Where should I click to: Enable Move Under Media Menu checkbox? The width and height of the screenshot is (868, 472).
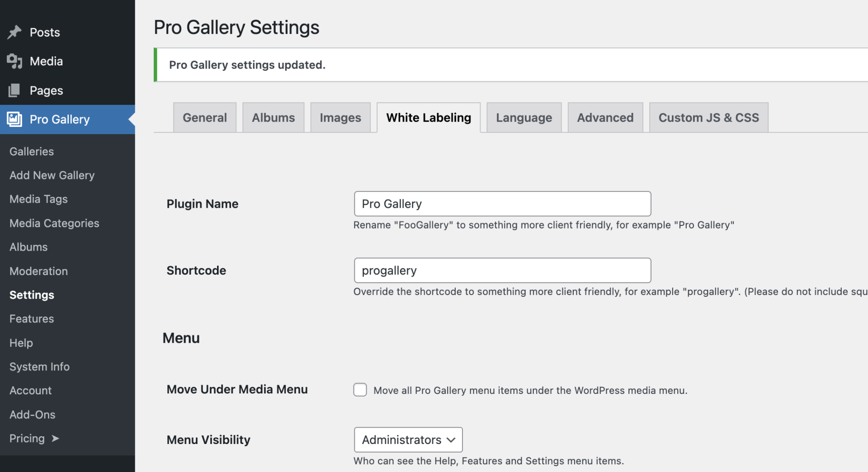(x=360, y=390)
